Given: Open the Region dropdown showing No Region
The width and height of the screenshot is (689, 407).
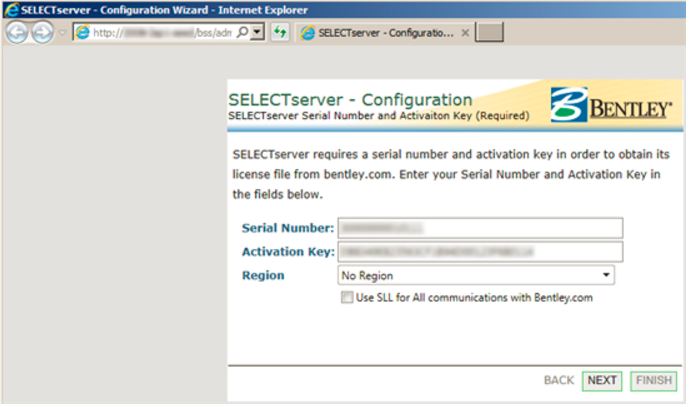Looking at the screenshot, I should [x=476, y=275].
